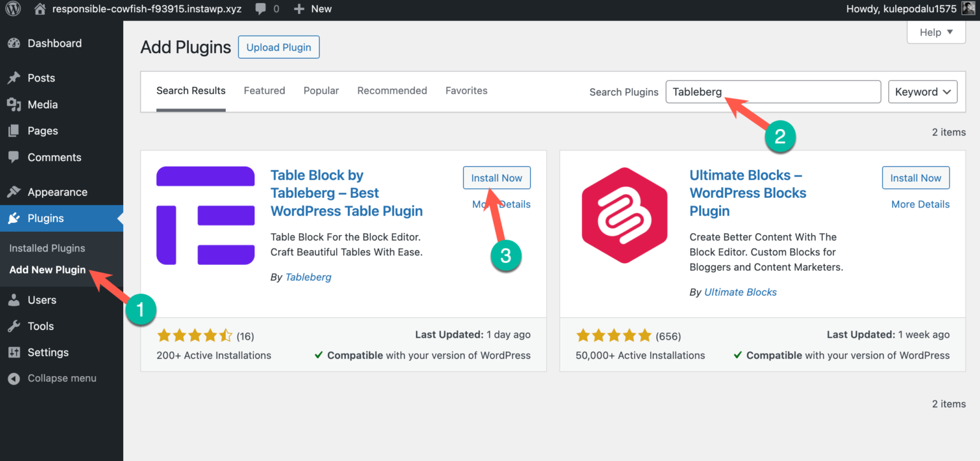Click inside the Search Plugins field
This screenshot has width=980, height=461.
773,91
